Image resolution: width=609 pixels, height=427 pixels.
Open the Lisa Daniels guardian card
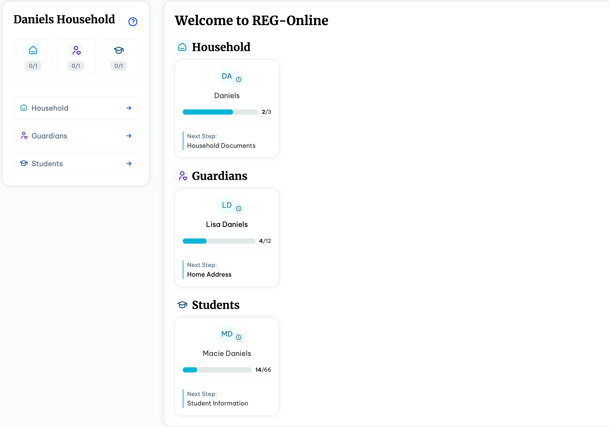[x=227, y=225]
